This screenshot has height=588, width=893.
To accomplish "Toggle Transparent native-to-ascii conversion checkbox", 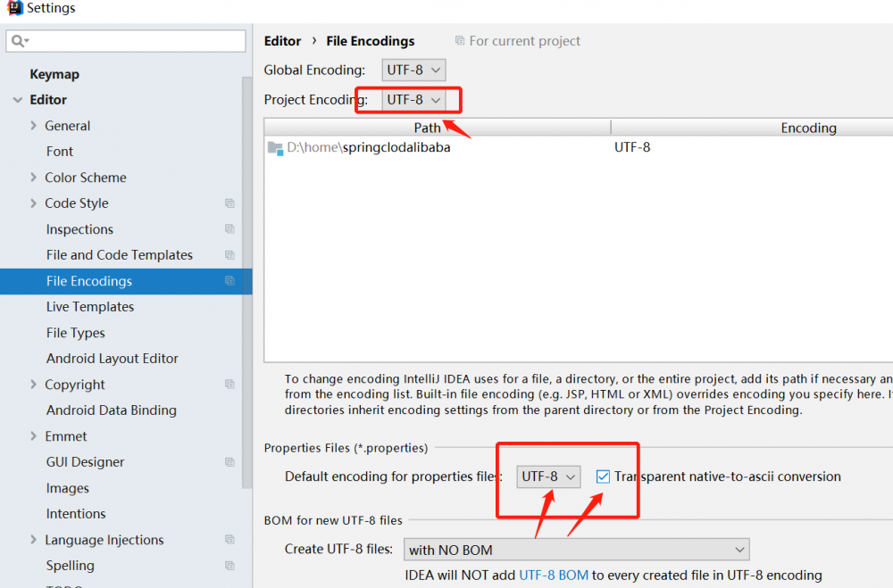I will click(603, 476).
